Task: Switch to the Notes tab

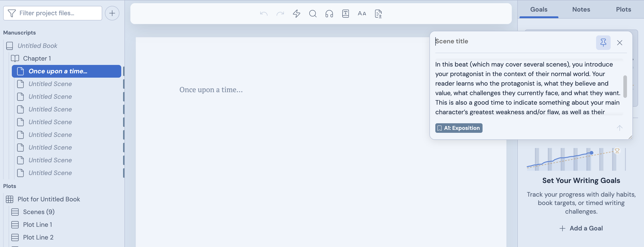Action: [x=581, y=10]
